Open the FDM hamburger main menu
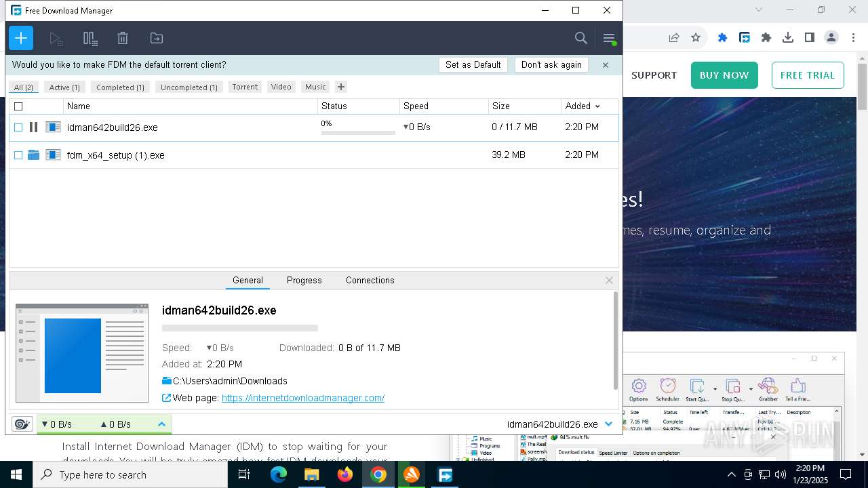This screenshot has width=868, height=488. (608, 39)
